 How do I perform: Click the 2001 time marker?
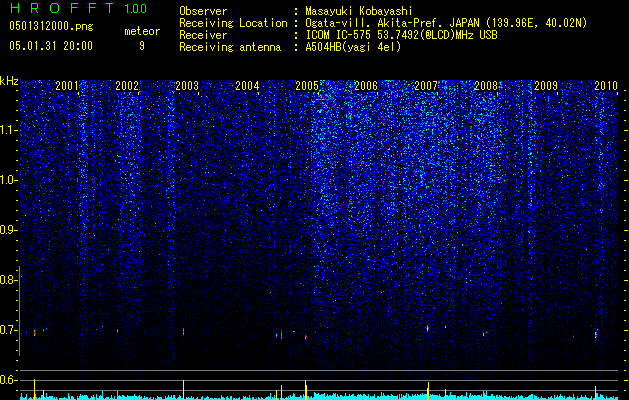(67, 85)
